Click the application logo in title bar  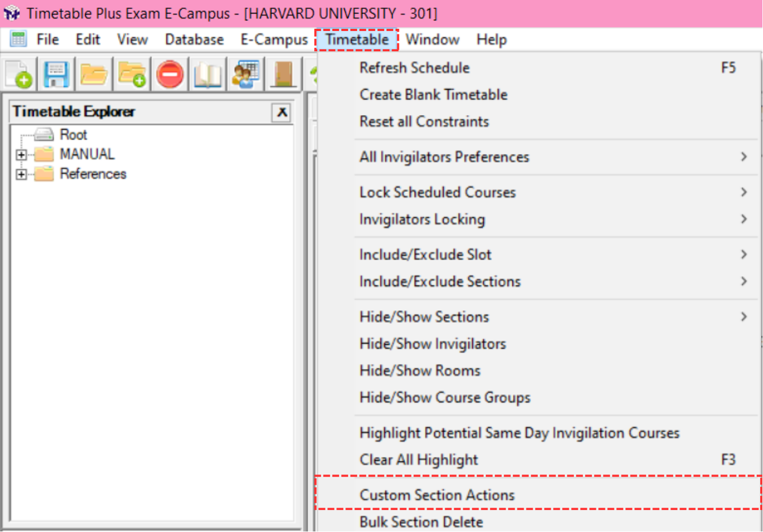point(12,13)
